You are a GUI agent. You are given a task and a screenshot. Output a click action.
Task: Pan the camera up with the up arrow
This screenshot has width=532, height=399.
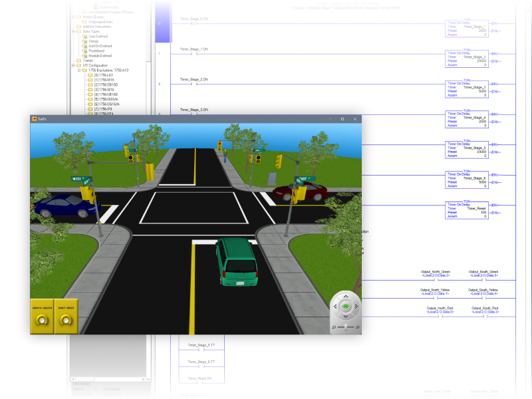[345, 296]
